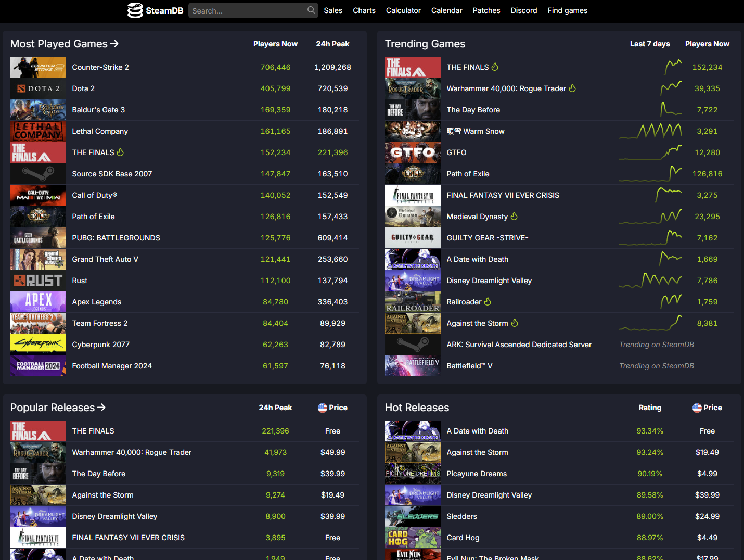Click the Sledders thumbnail in Hot Releases
The width and height of the screenshot is (744, 560).
(x=413, y=516)
